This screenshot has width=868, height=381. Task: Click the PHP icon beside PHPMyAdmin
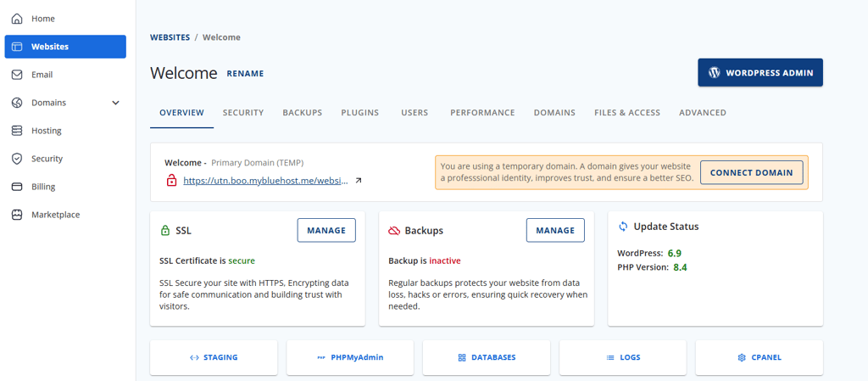coord(321,358)
